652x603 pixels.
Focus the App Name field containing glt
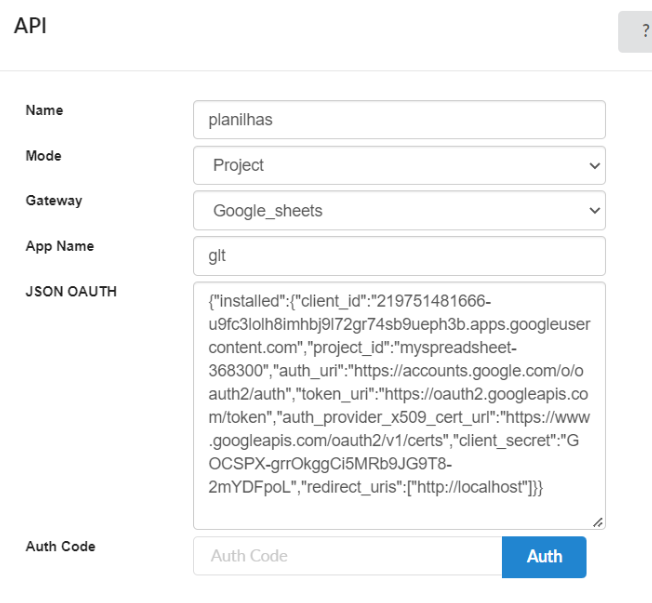tap(398, 255)
